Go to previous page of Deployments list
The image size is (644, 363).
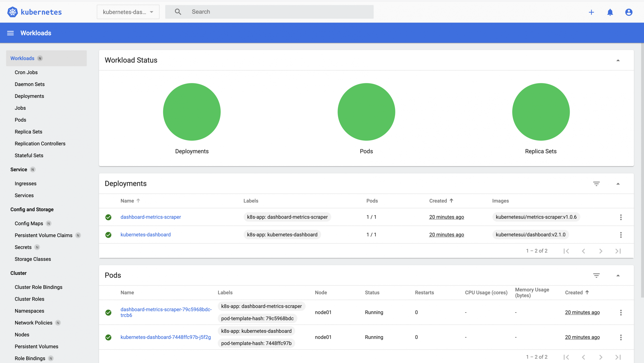tap(584, 251)
